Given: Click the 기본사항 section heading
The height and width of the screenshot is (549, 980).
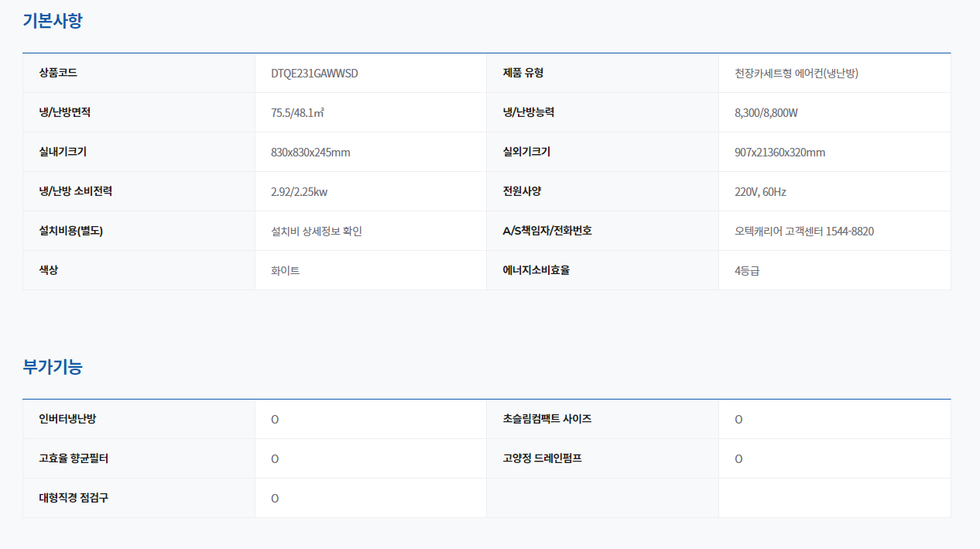Looking at the screenshot, I should tap(53, 21).
